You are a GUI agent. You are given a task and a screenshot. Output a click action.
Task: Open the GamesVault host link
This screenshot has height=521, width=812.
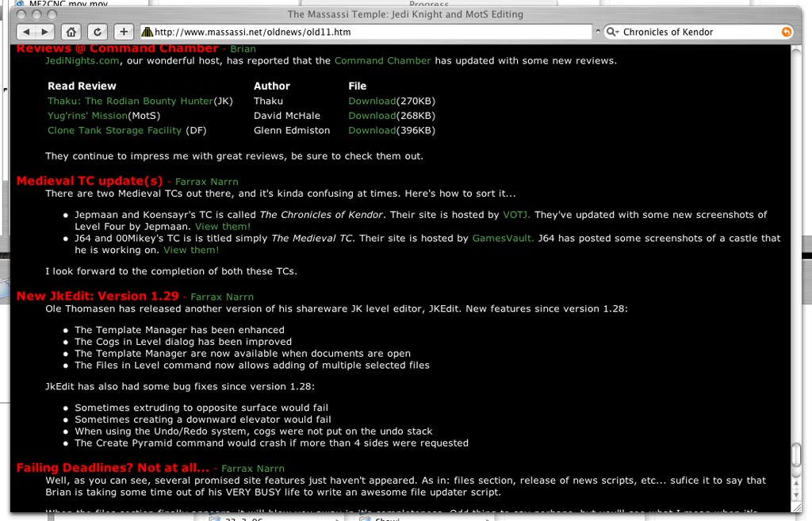tap(503, 238)
